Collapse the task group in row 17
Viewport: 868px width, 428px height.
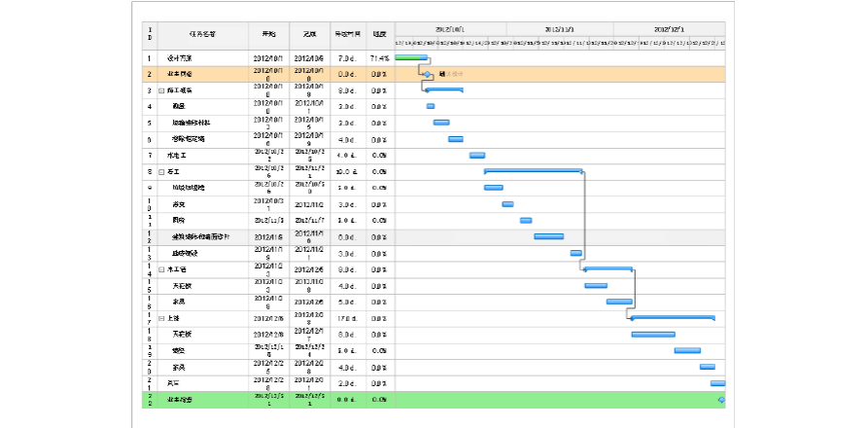point(161,318)
